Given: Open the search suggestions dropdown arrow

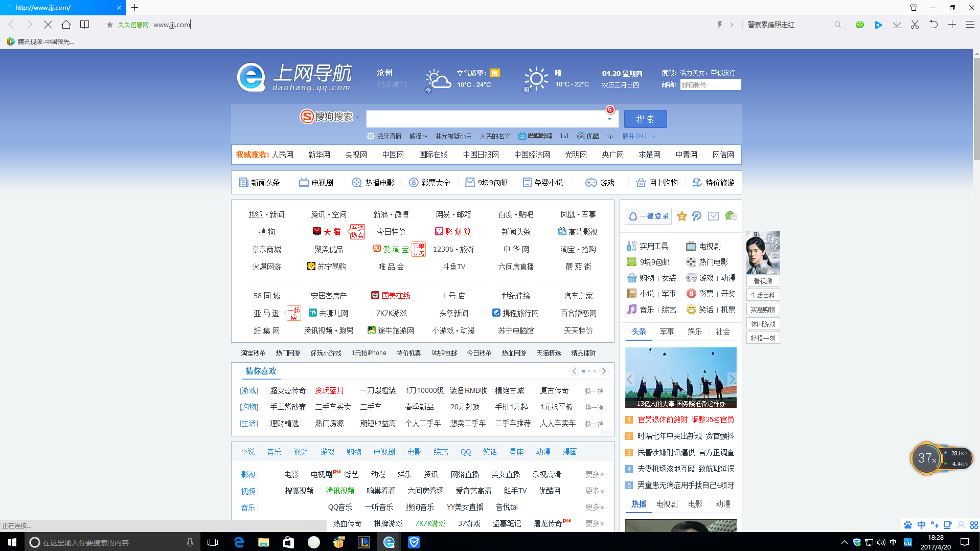Looking at the screenshot, I should coord(609,119).
